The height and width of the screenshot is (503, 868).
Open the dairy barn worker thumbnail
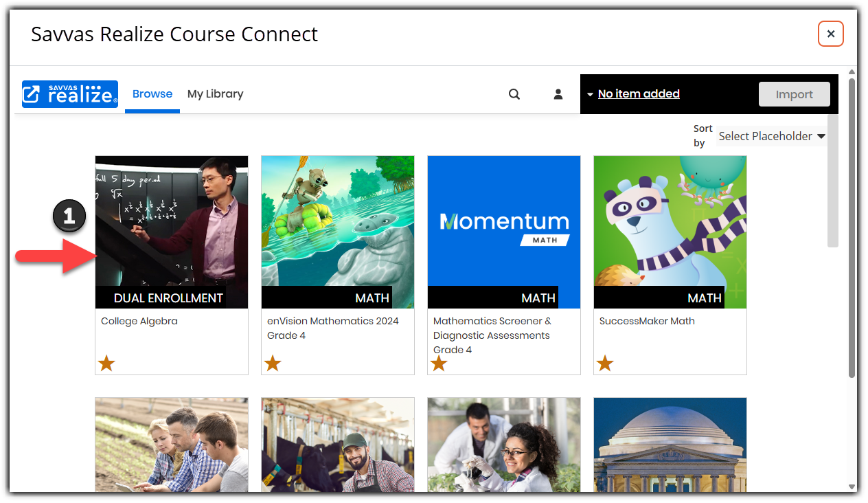click(338, 445)
